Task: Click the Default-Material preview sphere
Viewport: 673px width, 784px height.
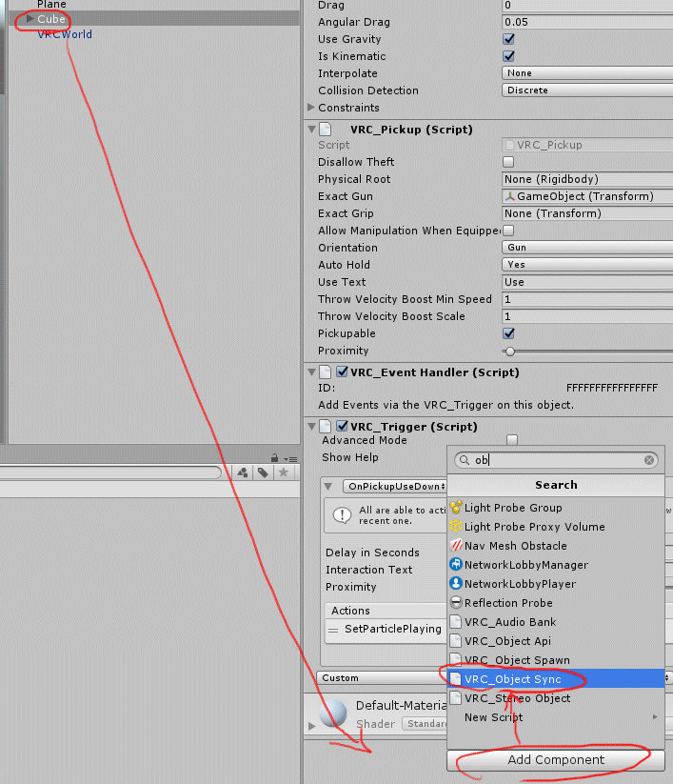Action: coord(333,714)
